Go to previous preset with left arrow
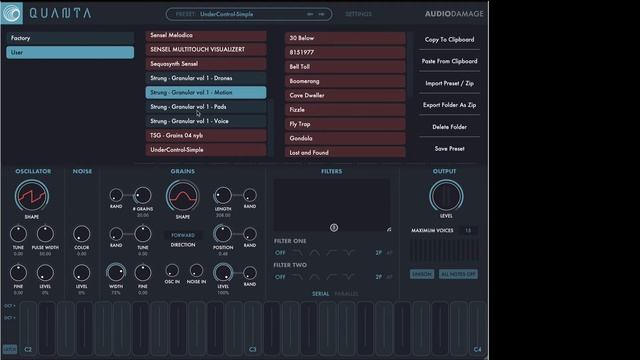Viewport: 640px width, 360px height. 310,14
